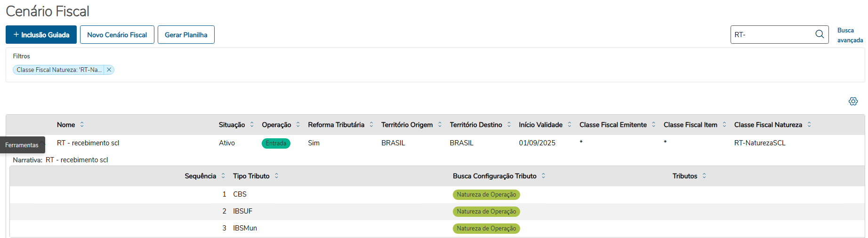Click Natureza de Operação tag for CBS

click(x=486, y=195)
